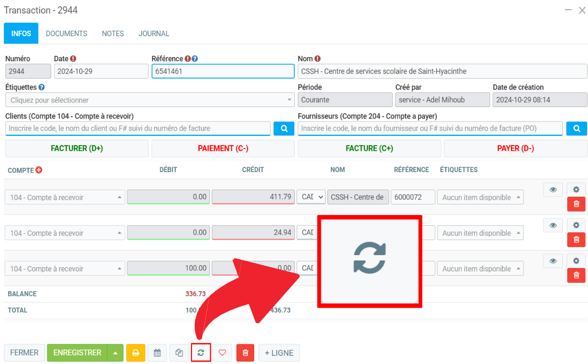
Task: Click the FACTURER (D+) button
Action: click(x=77, y=148)
